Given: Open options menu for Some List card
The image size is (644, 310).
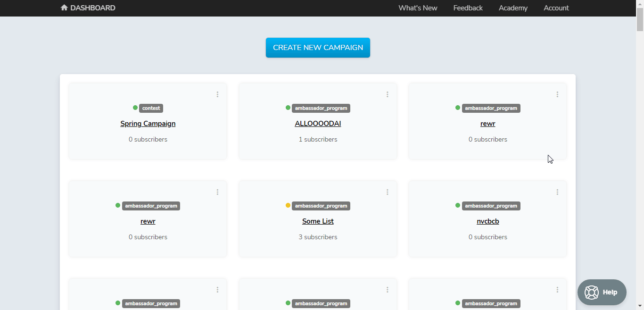Looking at the screenshot, I should (387, 192).
